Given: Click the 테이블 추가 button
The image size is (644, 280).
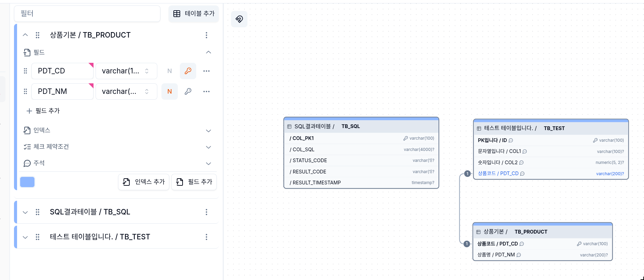Looking at the screenshot, I should tap(194, 14).
